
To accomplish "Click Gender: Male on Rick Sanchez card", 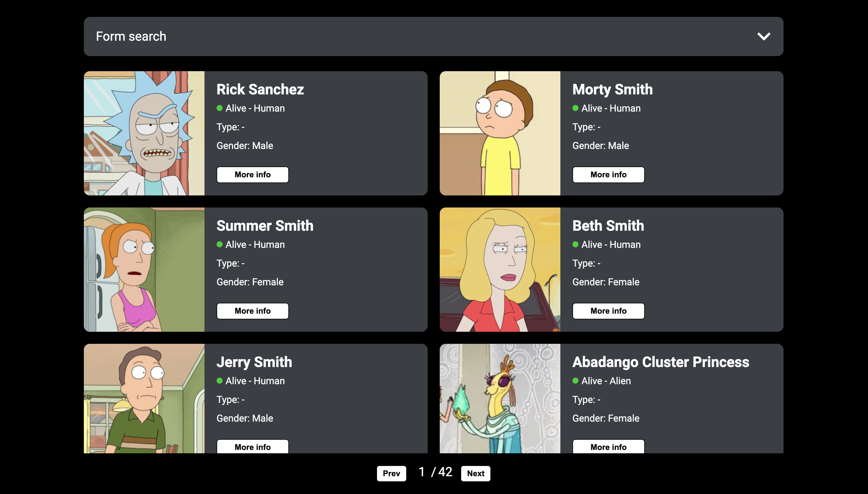I will (245, 146).
